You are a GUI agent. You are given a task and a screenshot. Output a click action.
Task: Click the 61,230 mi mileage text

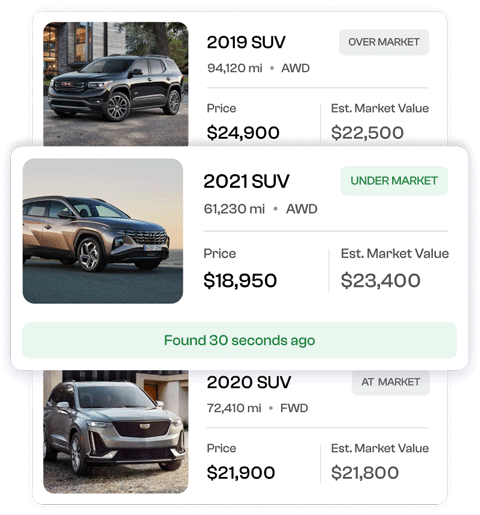click(234, 209)
